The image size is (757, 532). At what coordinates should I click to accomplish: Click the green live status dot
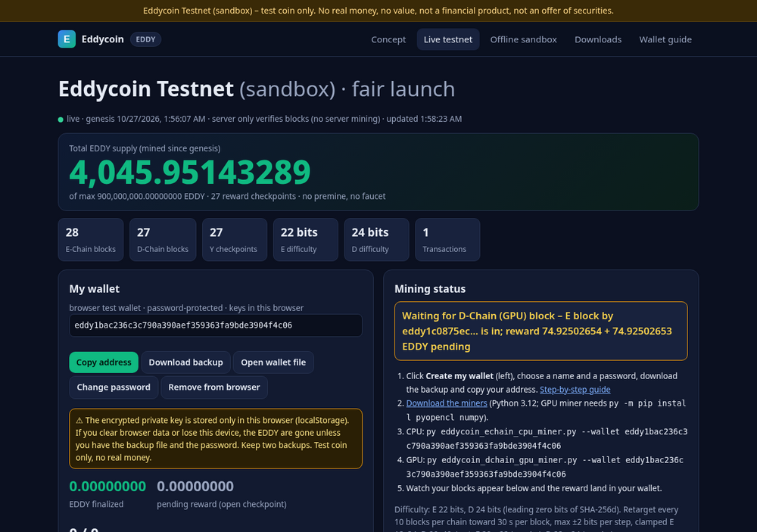click(61, 120)
